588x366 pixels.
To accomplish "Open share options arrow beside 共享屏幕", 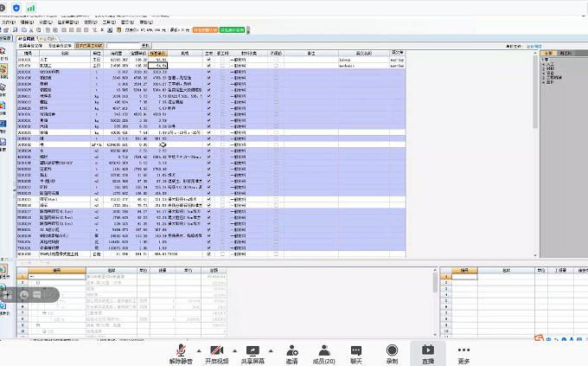I will click(x=271, y=351).
